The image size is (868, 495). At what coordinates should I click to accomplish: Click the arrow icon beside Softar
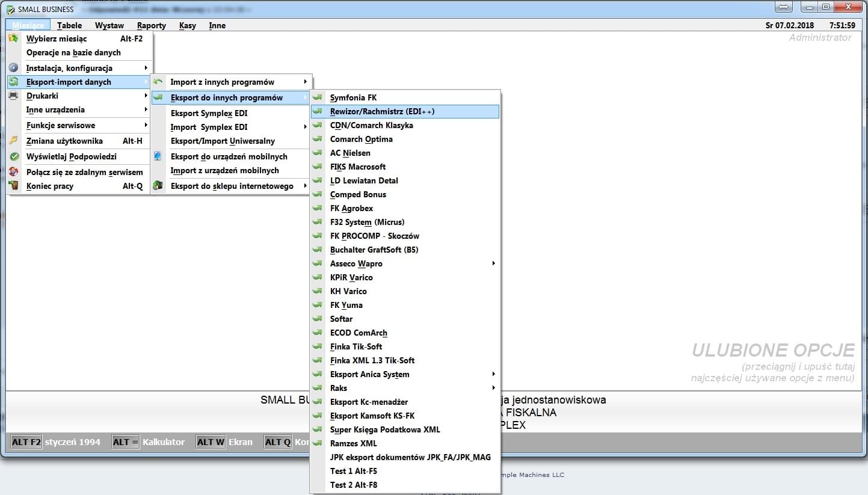click(318, 319)
